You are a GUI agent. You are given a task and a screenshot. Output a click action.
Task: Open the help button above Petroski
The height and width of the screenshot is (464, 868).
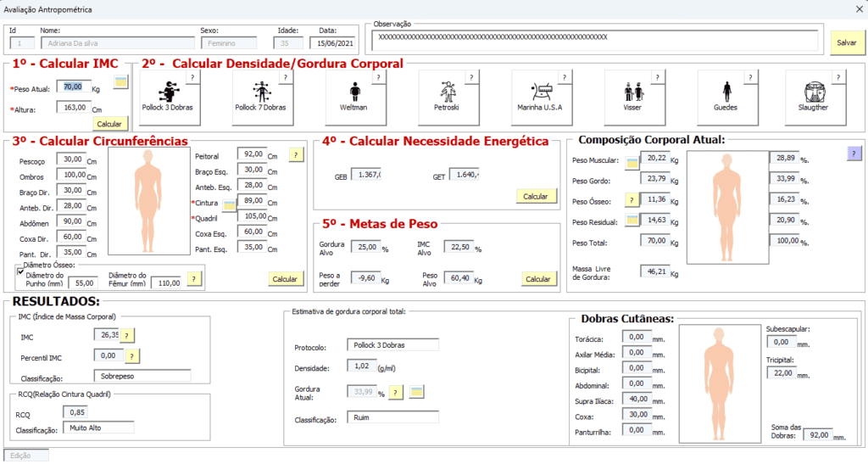[x=471, y=77]
